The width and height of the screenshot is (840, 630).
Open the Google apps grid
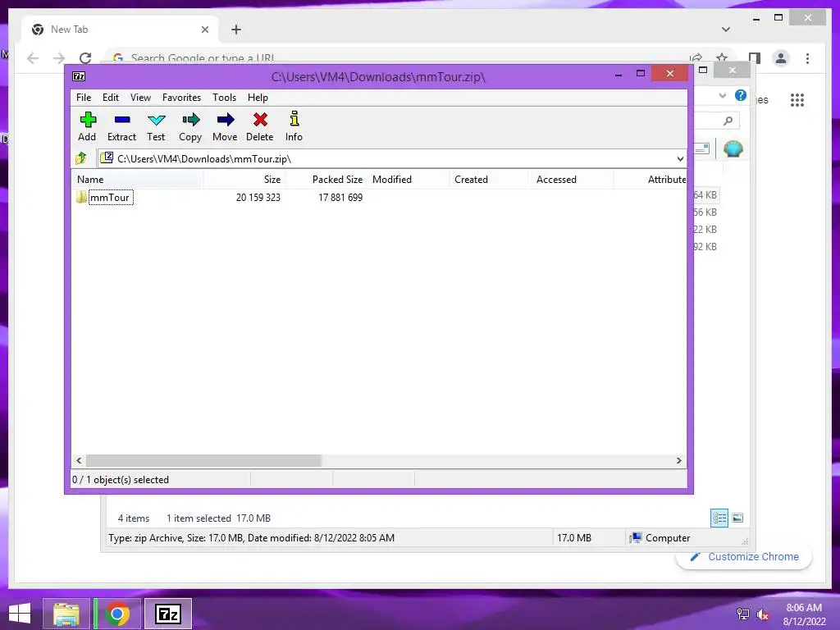(797, 99)
